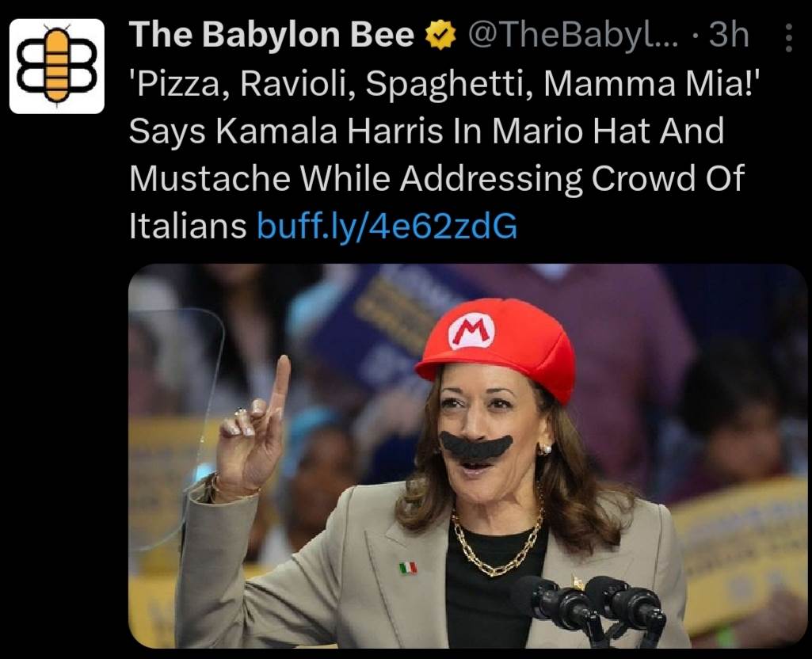Click the pearl earring in the photo
The width and height of the screenshot is (812, 659).
(547, 448)
